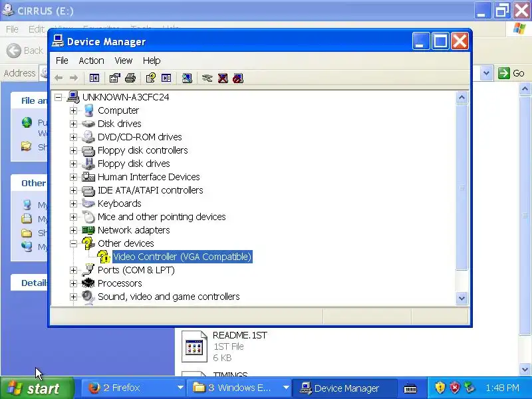
Task: Open the File menu in CIRRUS Explorer window
Action: (12, 29)
